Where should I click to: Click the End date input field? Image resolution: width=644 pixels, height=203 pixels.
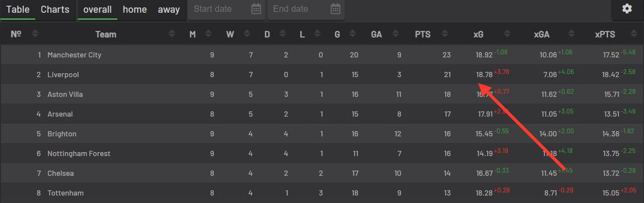pyautogui.click(x=297, y=9)
